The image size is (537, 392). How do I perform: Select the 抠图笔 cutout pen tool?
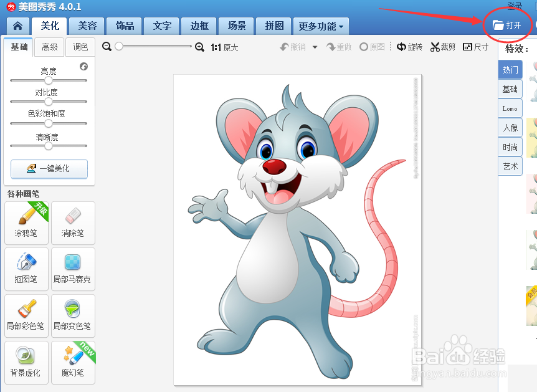pyautogui.click(x=26, y=269)
